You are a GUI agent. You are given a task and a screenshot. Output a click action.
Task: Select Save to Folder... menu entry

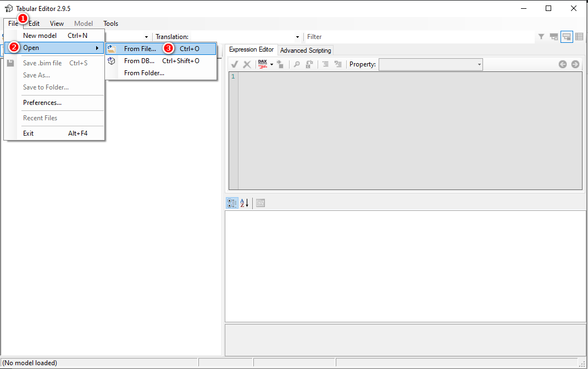55,87
